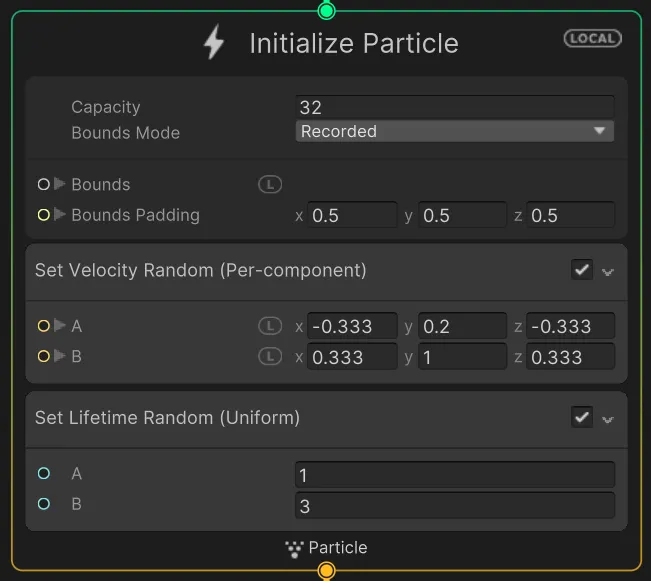Image resolution: width=651 pixels, height=581 pixels.
Task: Collapse the Set Lifetime Random block chevron
Action: (608, 418)
